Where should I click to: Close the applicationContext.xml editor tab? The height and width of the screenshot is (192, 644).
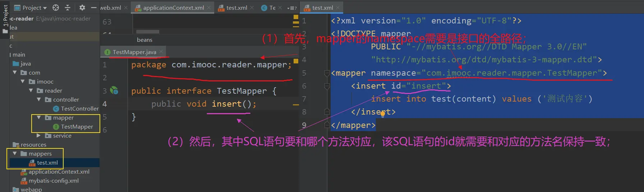[209, 8]
